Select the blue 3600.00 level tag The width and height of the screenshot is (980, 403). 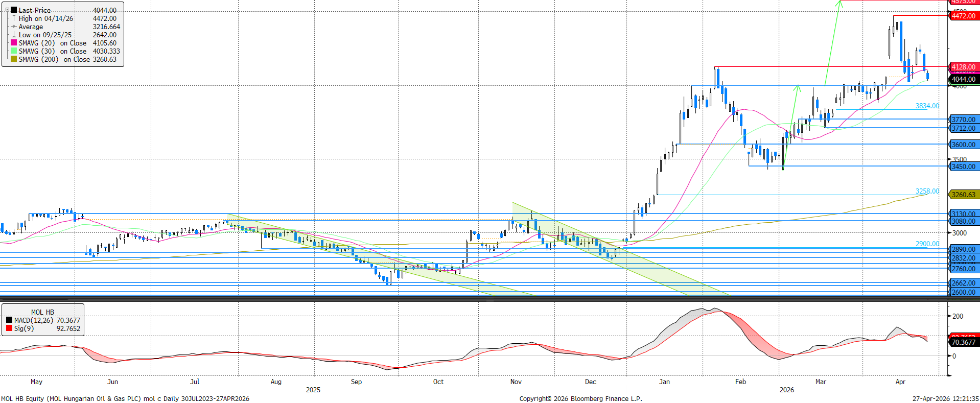(963, 145)
